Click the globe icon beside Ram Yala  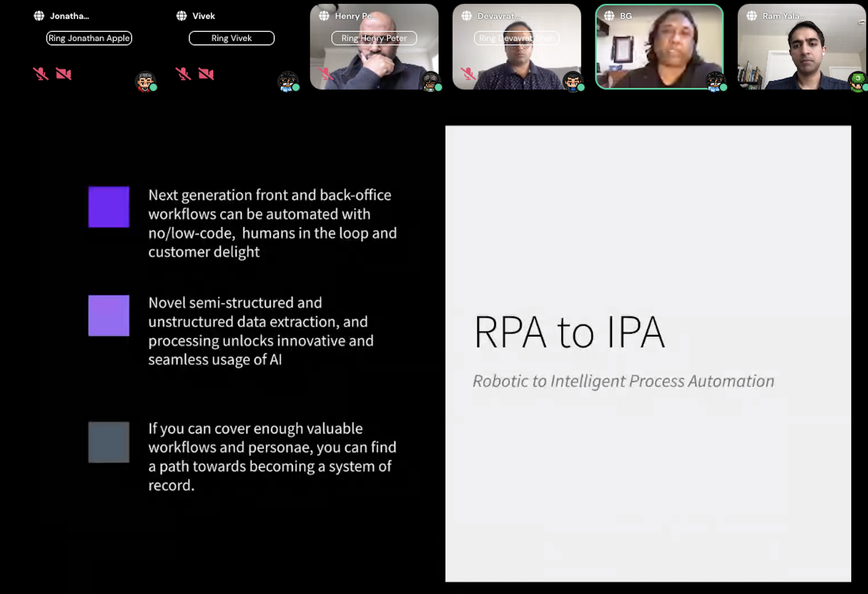coord(752,16)
